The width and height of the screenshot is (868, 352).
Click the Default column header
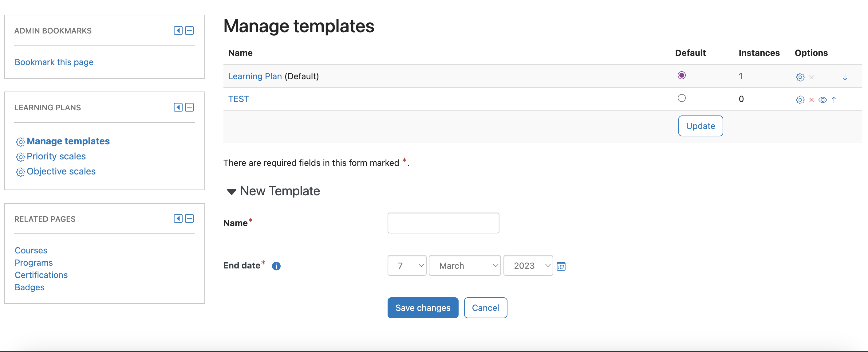pyautogui.click(x=690, y=53)
